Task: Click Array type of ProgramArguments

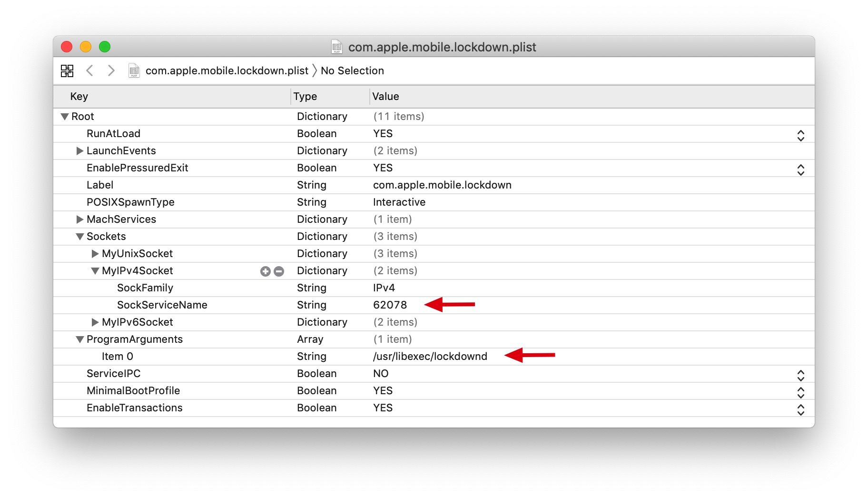Action: click(x=310, y=339)
